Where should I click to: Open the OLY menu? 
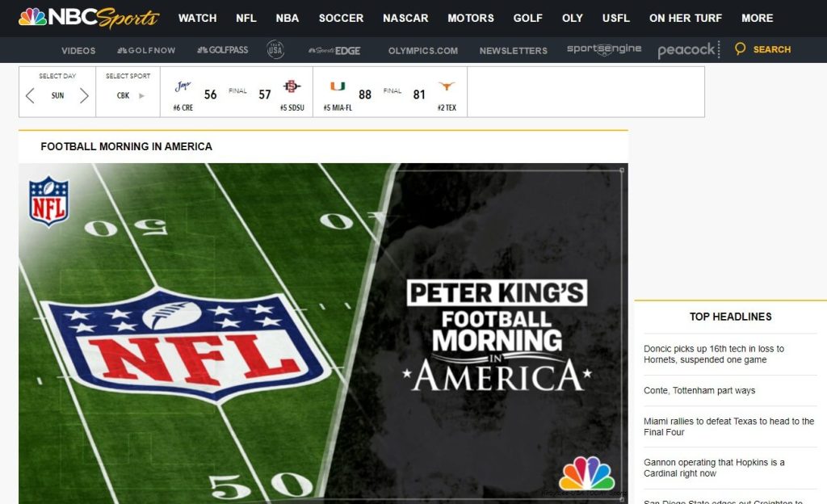573,18
